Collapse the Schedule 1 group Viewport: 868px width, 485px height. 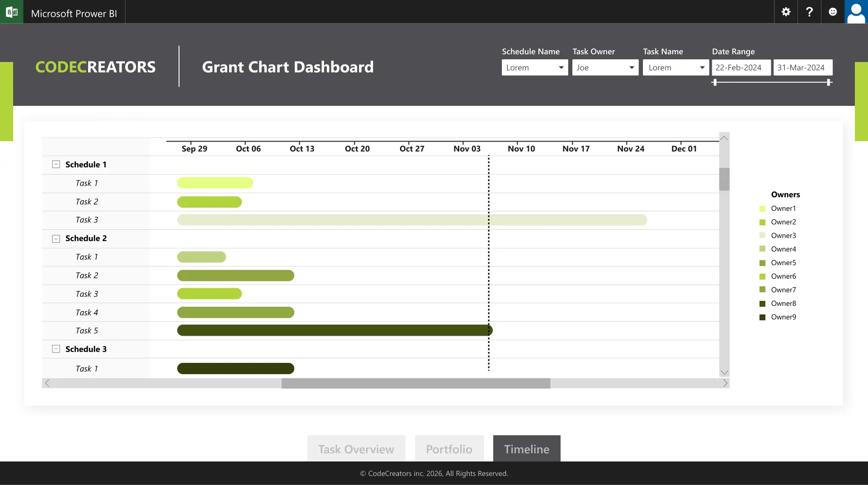[x=56, y=164]
